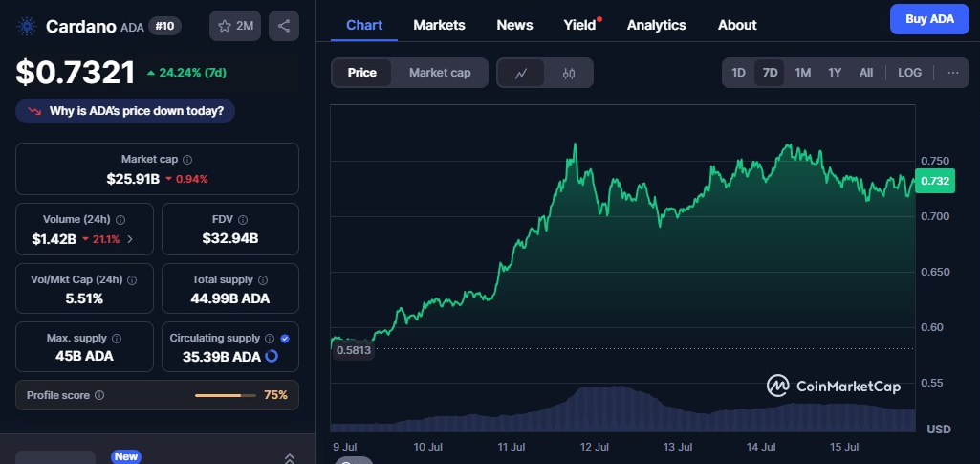Click the verified checkmark badge on Circulating supply
Viewport: 980px width, 464px height.
pos(285,339)
